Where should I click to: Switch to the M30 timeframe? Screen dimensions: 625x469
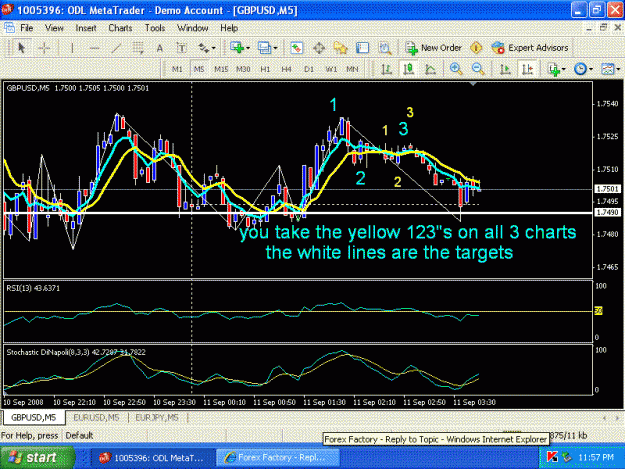coord(243,69)
